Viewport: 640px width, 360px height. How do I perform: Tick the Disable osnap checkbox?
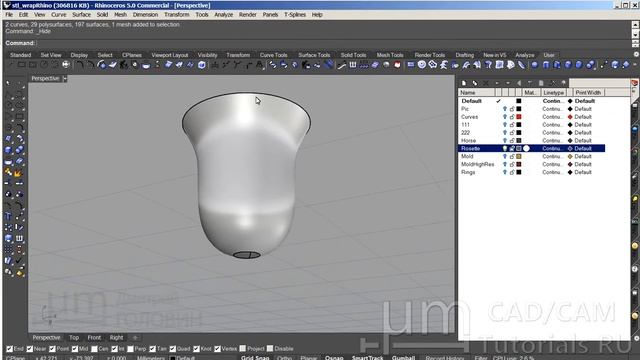click(270, 349)
